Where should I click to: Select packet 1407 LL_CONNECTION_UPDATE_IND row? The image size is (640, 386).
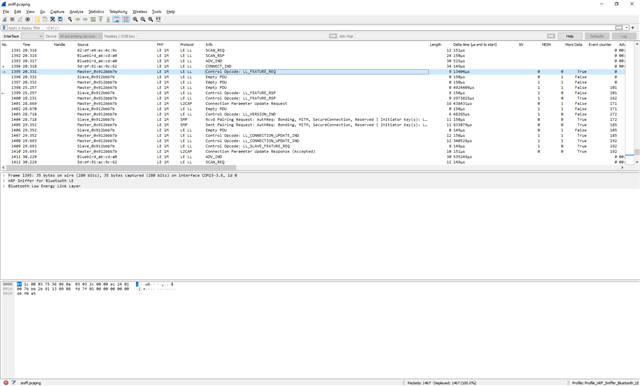[x=313, y=135]
